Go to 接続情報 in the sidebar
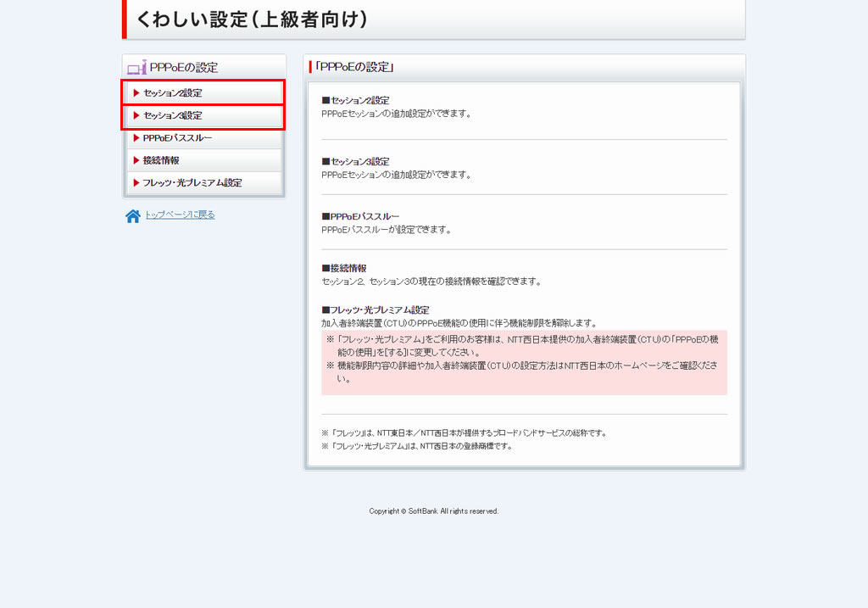Screen dimensions: 868x608 click(161, 160)
